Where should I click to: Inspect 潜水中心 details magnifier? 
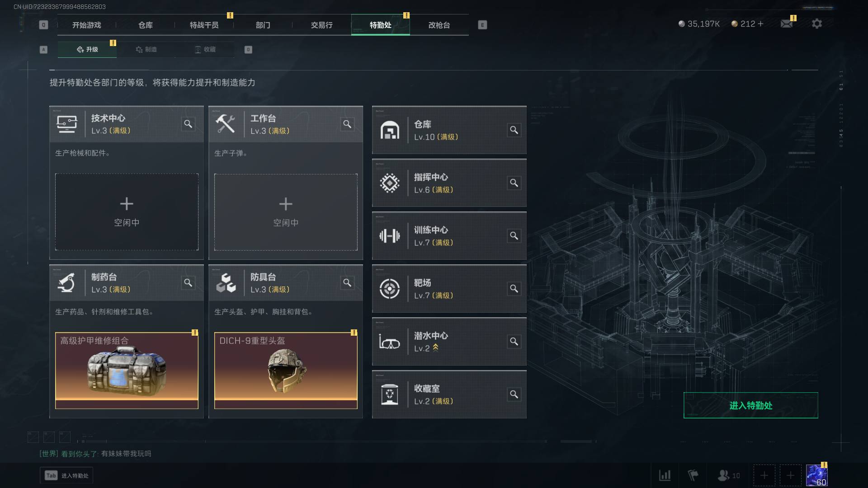tap(514, 342)
